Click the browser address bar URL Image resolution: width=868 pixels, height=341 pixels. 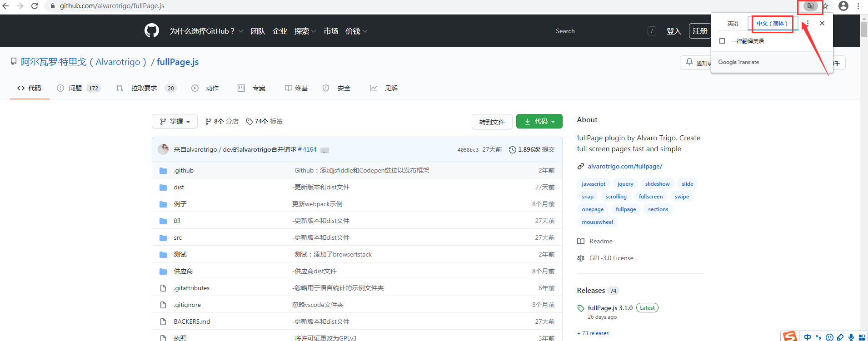[x=112, y=6]
